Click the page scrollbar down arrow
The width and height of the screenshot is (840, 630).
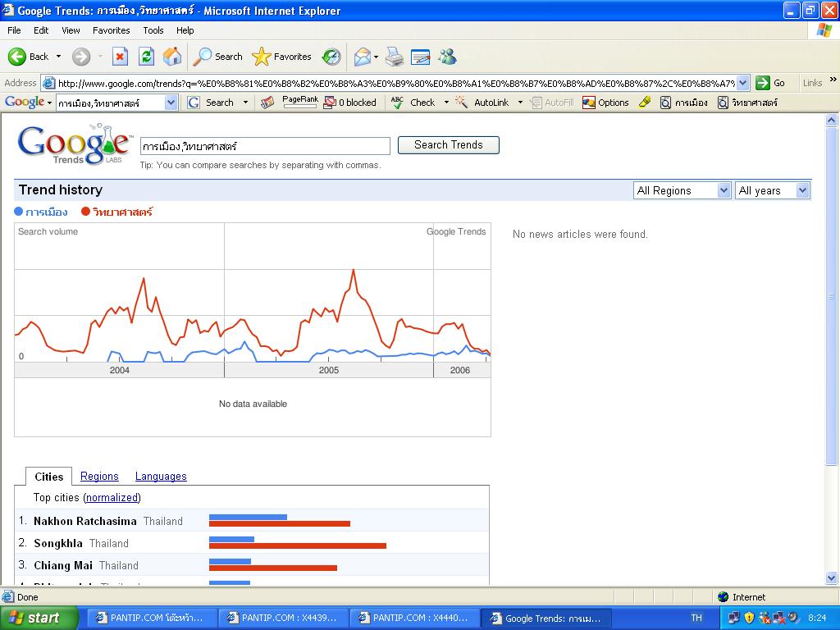[832, 577]
